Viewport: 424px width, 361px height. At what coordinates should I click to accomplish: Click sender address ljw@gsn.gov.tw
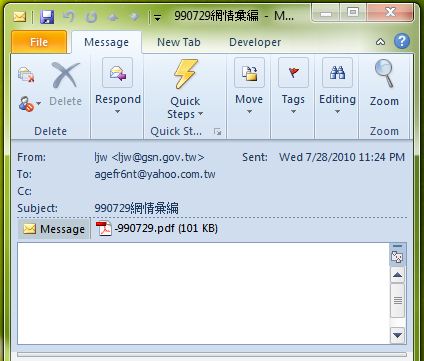click(x=149, y=157)
